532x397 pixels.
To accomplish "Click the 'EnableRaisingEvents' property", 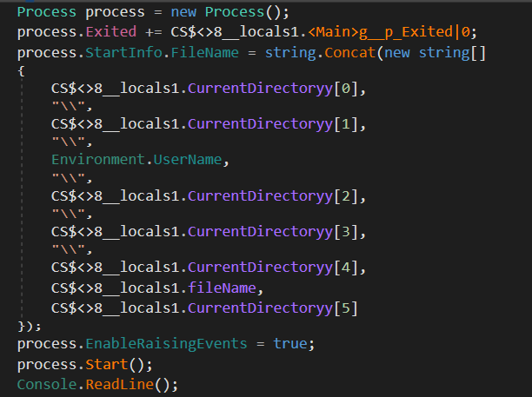I will [x=166, y=344].
